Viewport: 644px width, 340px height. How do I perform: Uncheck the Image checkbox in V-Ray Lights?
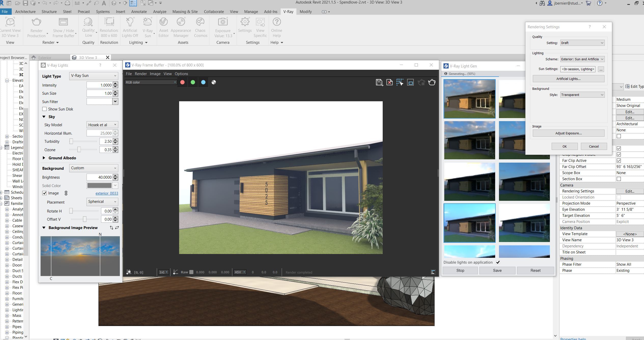click(45, 193)
